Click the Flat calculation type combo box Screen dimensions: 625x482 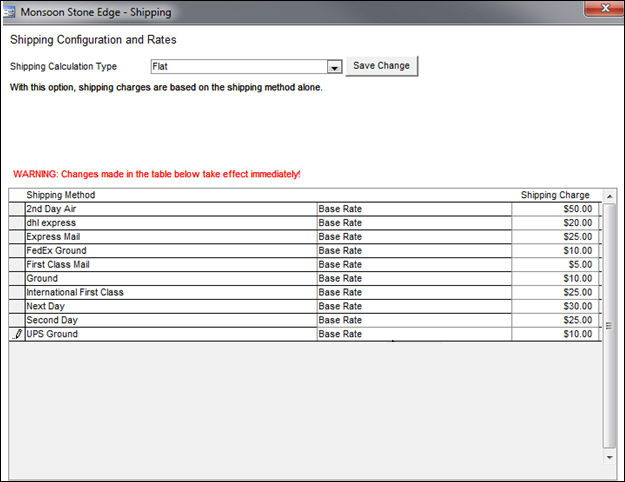point(238,67)
